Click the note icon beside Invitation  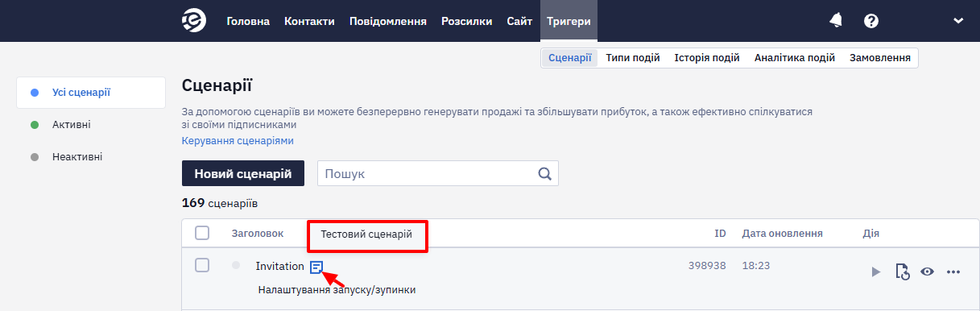[x=316, y=267]
